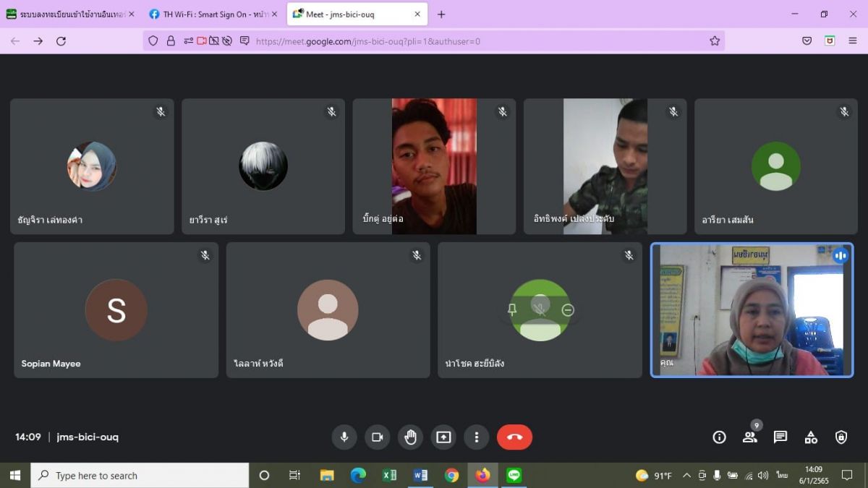Click the Meet URL address bar

[434, 41]
